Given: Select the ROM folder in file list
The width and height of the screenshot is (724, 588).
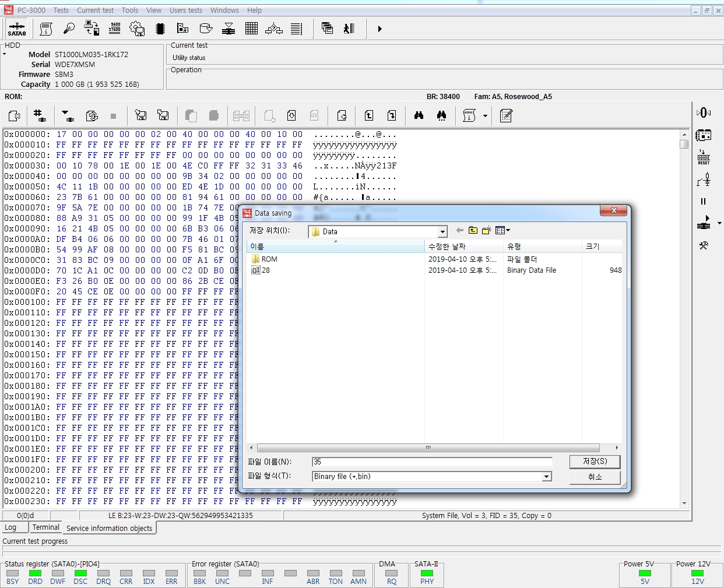Looking at the screenshot, I should pyautogui.click(x=265, y=259).
